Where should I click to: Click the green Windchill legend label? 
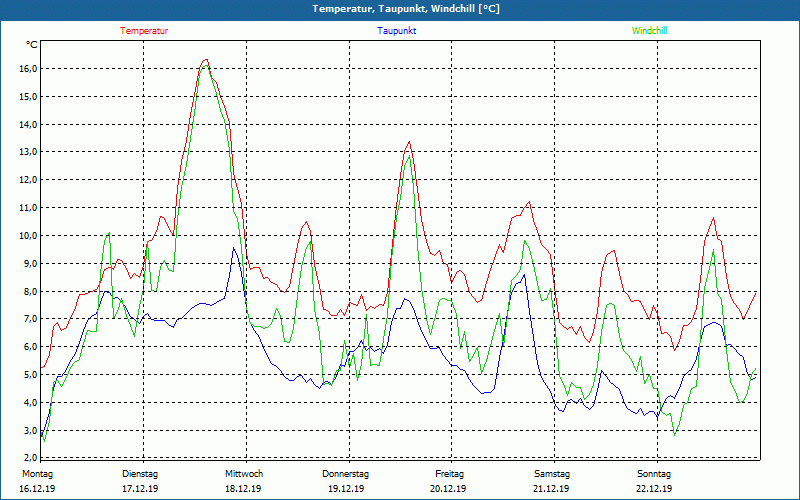649,31
